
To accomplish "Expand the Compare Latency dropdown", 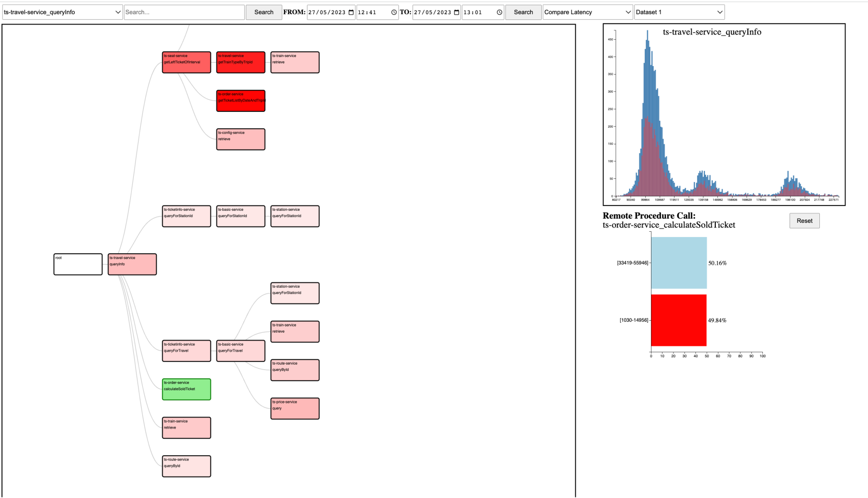I will click(588, 12).
